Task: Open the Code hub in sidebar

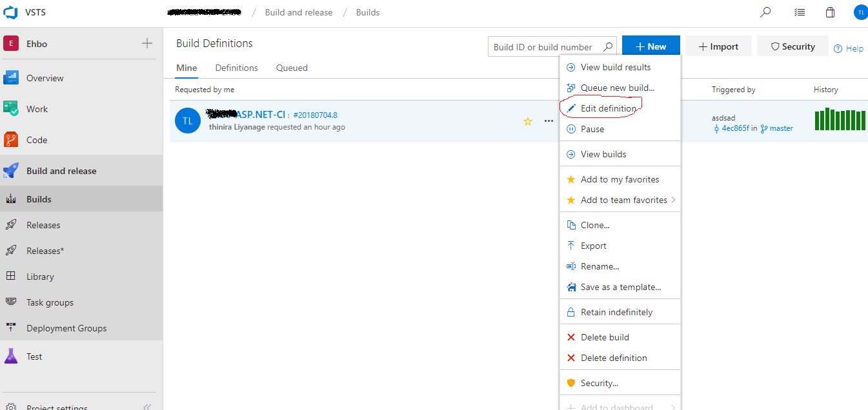Action: [x=81, y=140]
